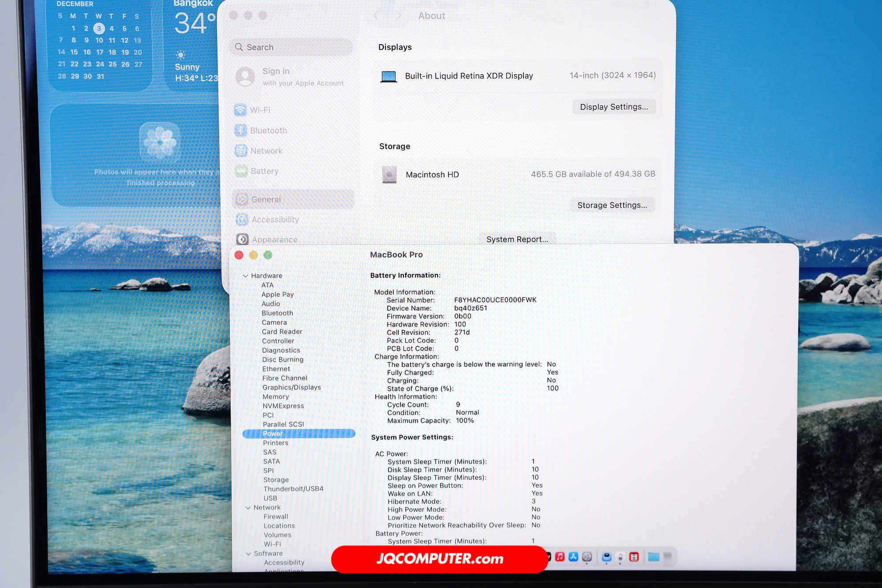Open Trash in the Dock

(x=667, y=557)
